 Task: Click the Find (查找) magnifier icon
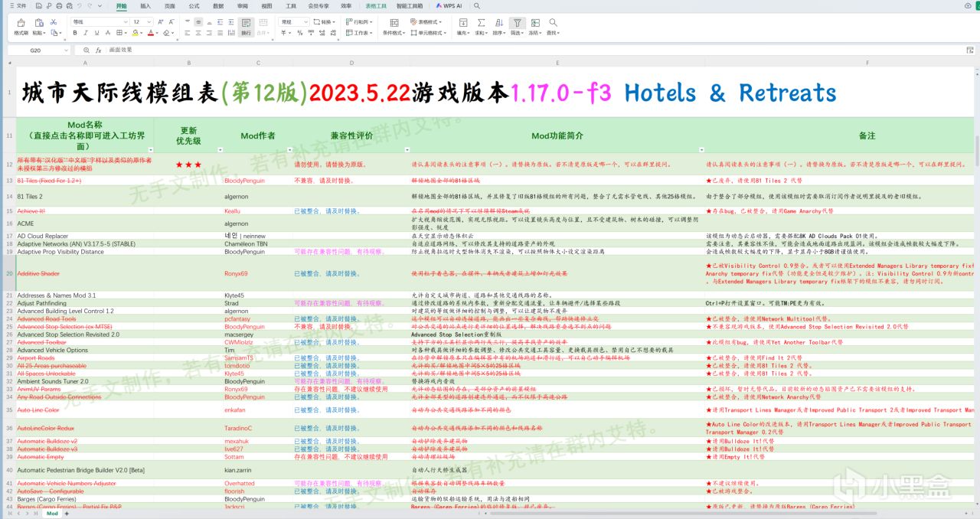tap(553, 22)
